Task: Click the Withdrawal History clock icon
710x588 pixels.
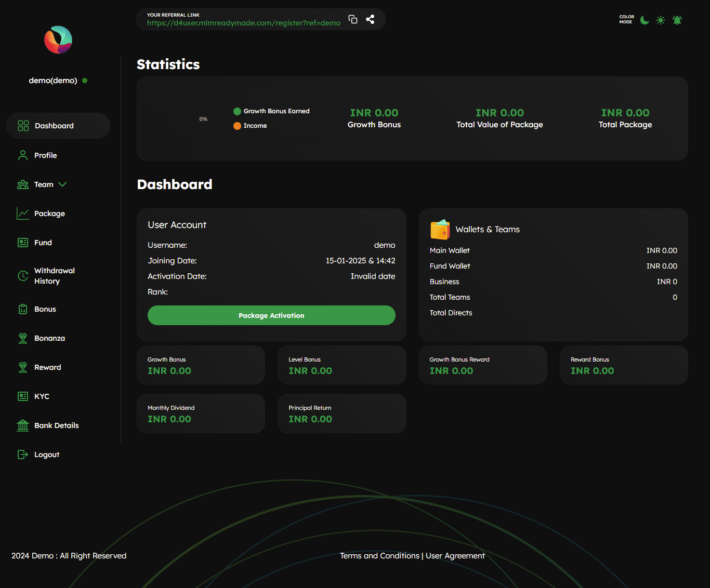Action: pyautogui.click(x=23, y=276)
